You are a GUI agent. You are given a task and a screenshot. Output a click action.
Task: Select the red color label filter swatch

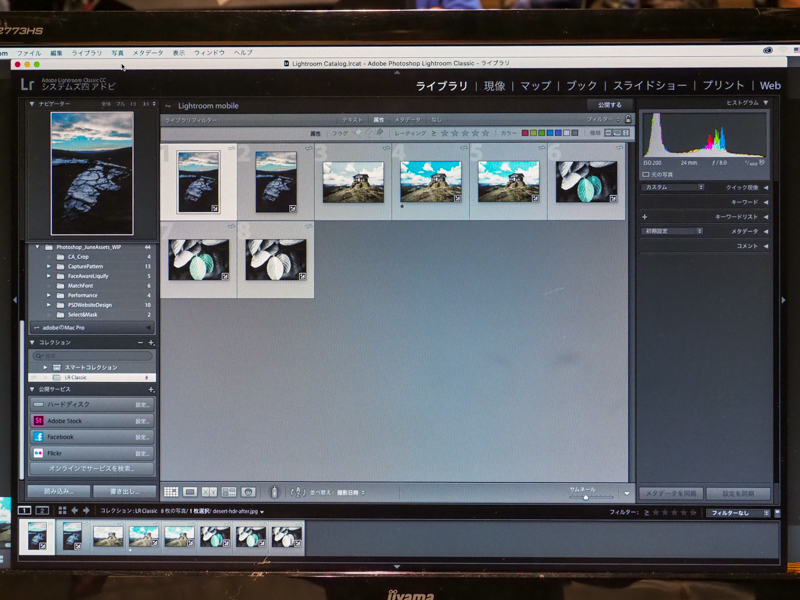pyautogui.click(x=524, y=132)
